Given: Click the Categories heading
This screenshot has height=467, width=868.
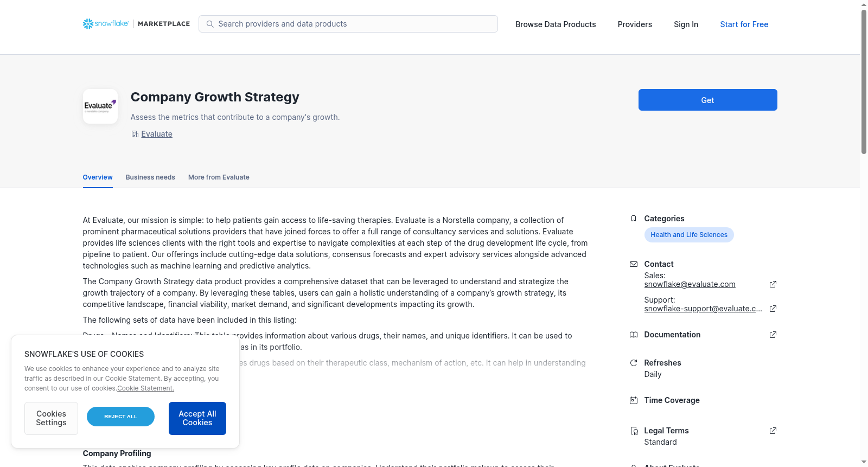Looking at the screenshot, I should point(664,219).
